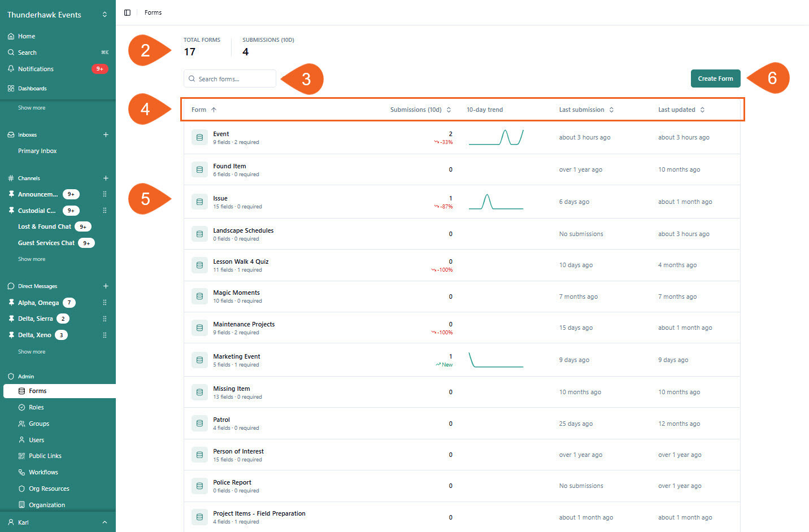Click the Landscape Schedules form icon

pyautogui.click(x=199, y=234)
